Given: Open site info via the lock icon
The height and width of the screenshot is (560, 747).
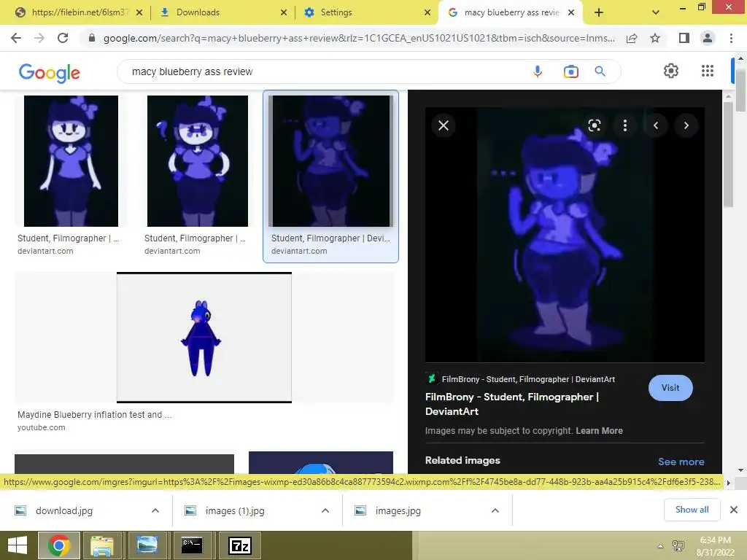Looking at the screenshot, I should (91, 38).
